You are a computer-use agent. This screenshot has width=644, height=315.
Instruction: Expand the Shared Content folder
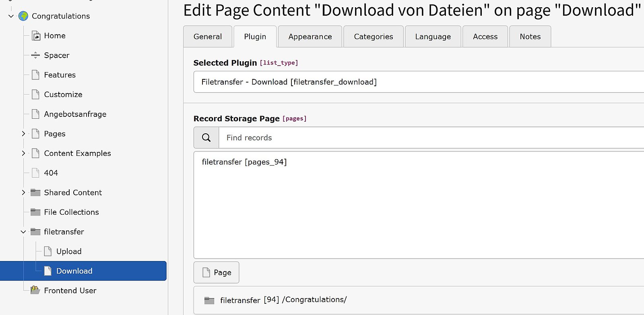pyautogui.click(x=23, y=193)
